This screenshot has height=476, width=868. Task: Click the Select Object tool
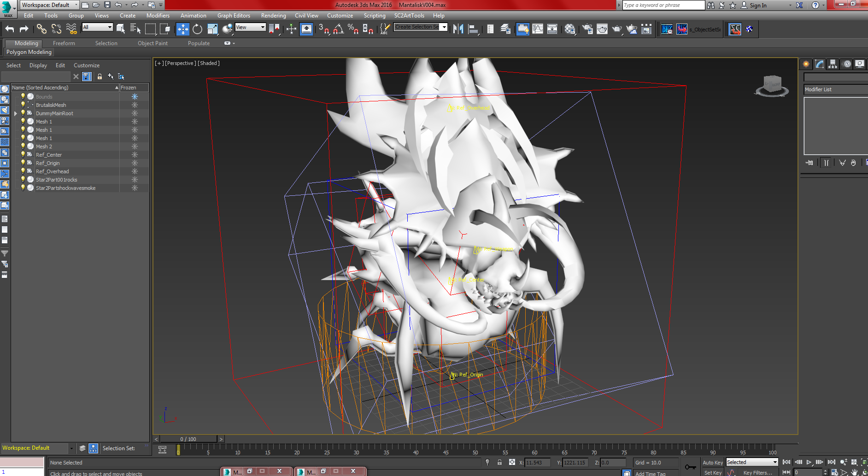[121, 29]
